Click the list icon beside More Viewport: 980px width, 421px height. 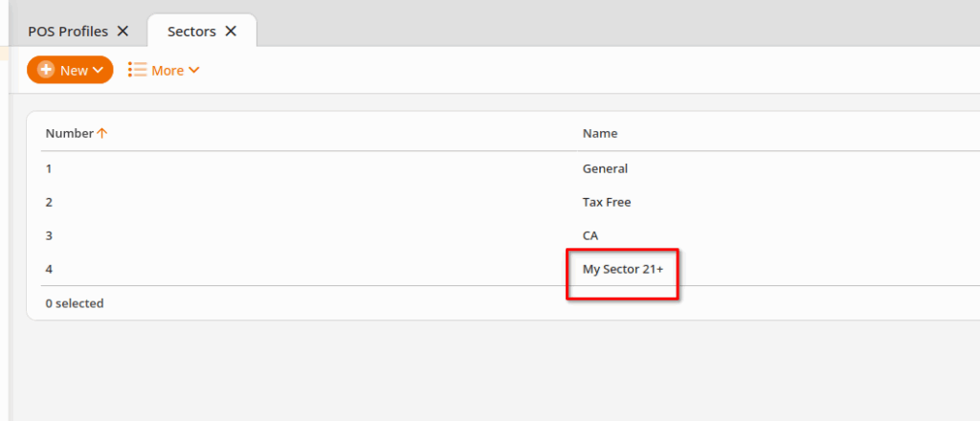coord(137,70)
